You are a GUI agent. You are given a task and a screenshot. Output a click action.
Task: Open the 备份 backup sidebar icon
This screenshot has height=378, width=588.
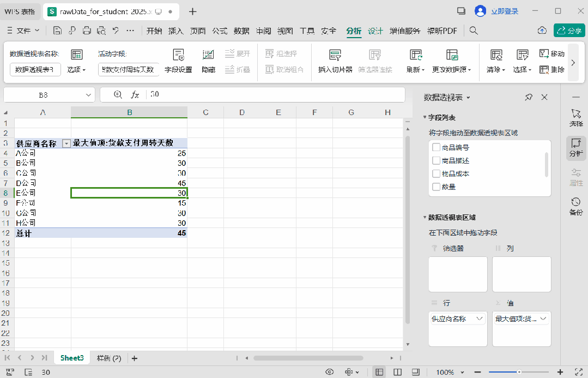(x=576, y=207)
